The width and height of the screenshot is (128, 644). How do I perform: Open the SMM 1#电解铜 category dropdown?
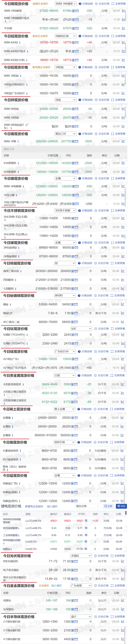tap(66, 4)
